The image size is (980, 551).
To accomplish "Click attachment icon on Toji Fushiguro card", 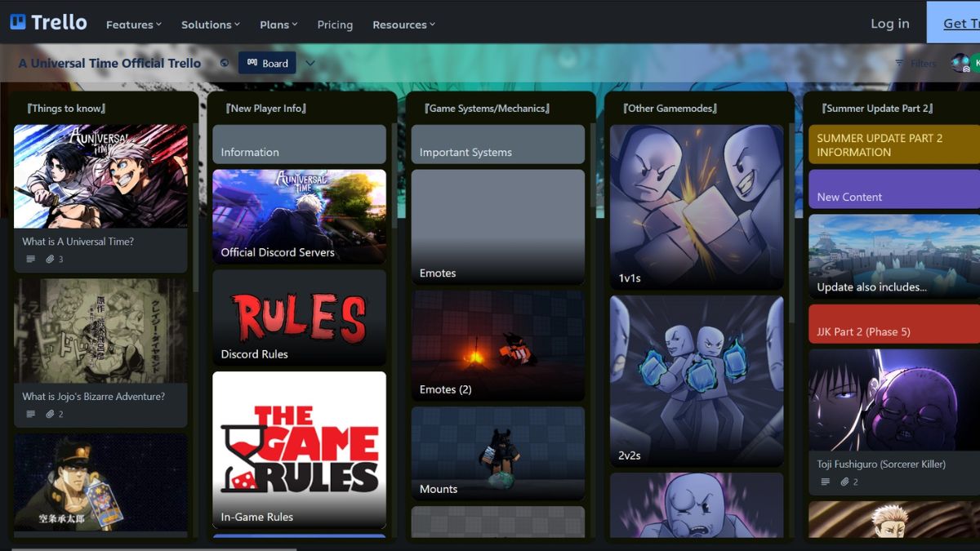I will [844, 482].
